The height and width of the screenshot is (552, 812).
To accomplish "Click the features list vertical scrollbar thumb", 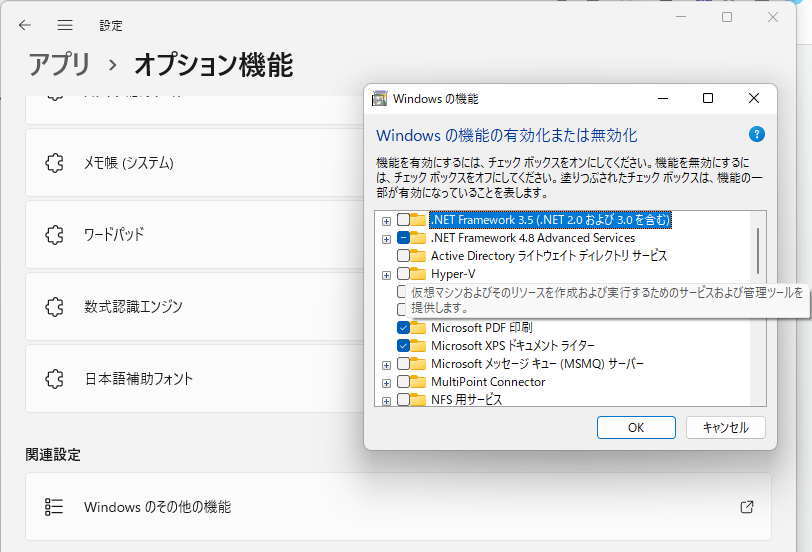I will coord(758,251).
